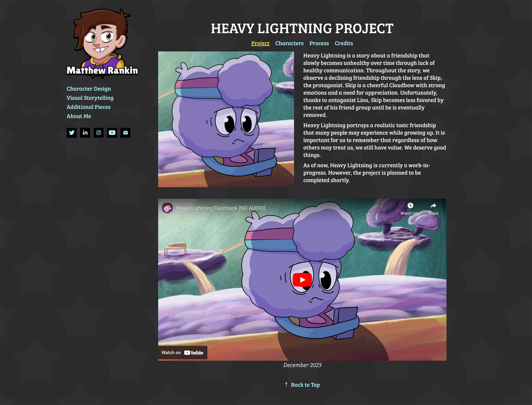Click the Watch on YouTube button

tap(183, 353)
